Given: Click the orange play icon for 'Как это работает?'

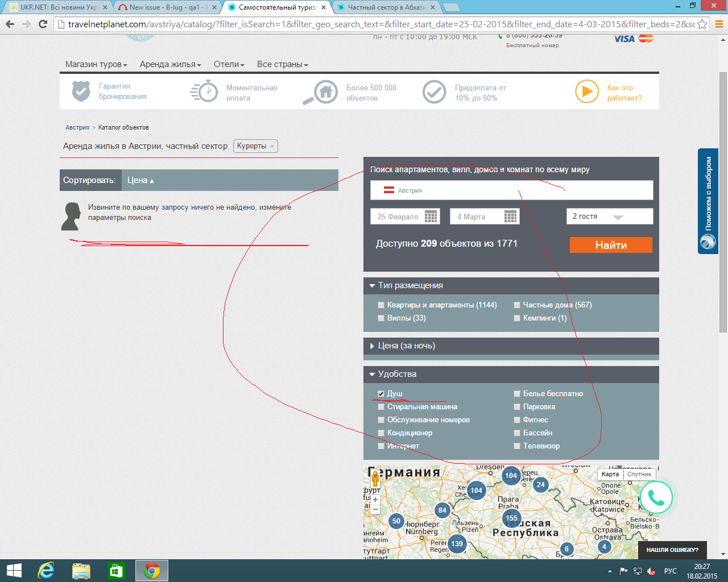Looking at the screenshot, I should point(586,92).
